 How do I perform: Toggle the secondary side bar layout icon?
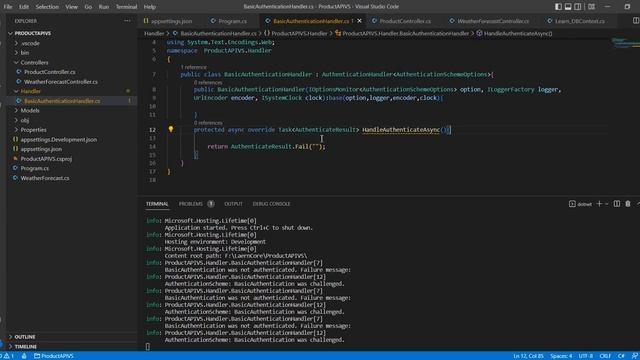578,7
